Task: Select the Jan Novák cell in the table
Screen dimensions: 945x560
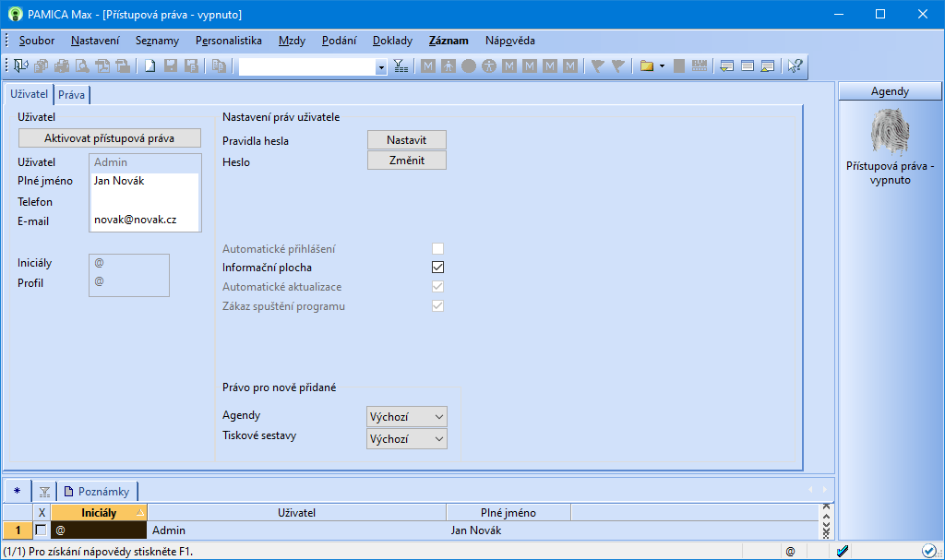Action: click(508, 530)
